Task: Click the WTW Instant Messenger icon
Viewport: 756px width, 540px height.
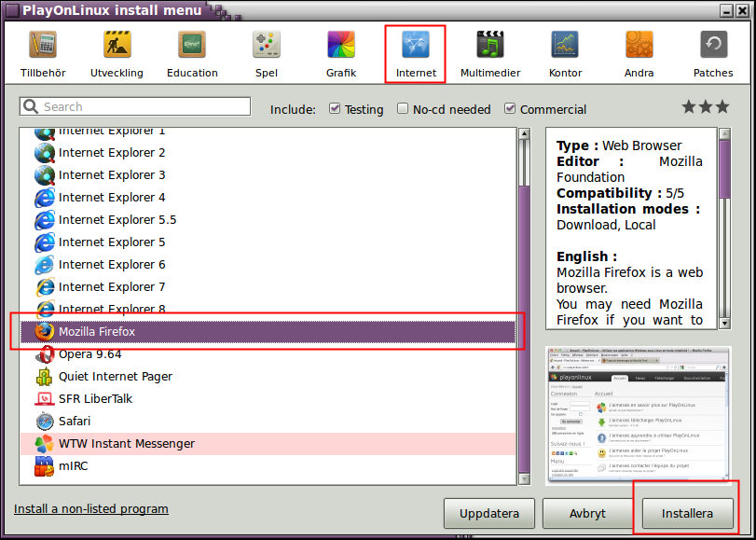Action: pyautogui.click(x=45, y=444)
